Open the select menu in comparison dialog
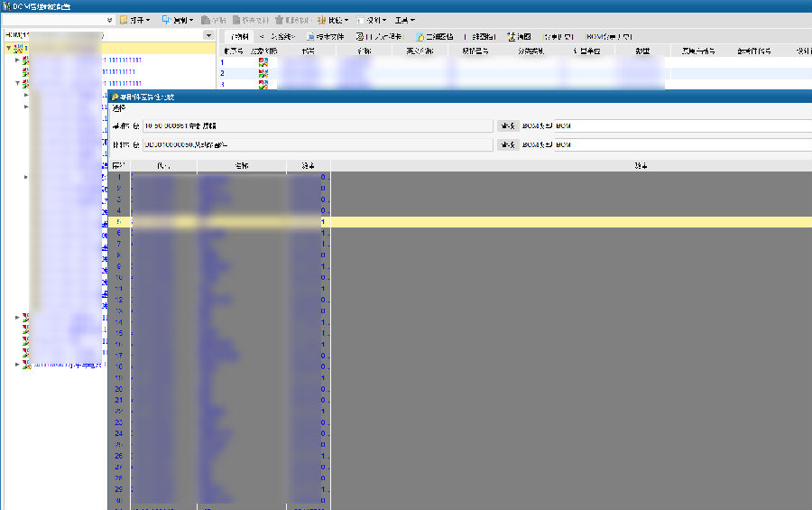This screenshot has height=510, width=812. (119, 108)
